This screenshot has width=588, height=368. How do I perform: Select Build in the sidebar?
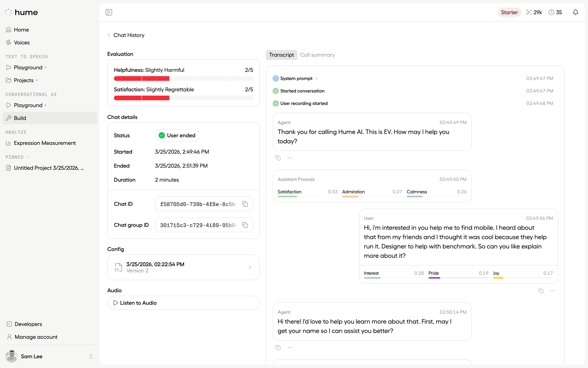point(50,118)
